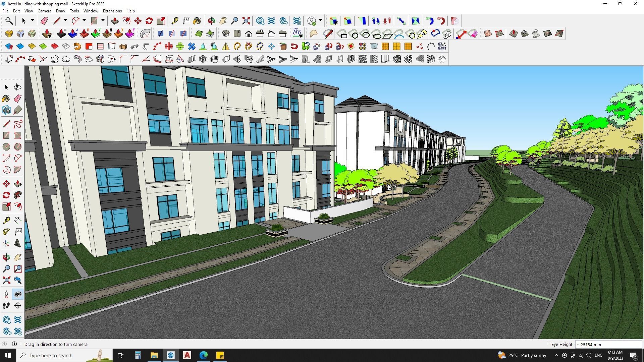Image resolution: width=644 pixels, height=362 pixels.
Task: Open Sticky Notes from taskbar
Action: pos(220,355)
